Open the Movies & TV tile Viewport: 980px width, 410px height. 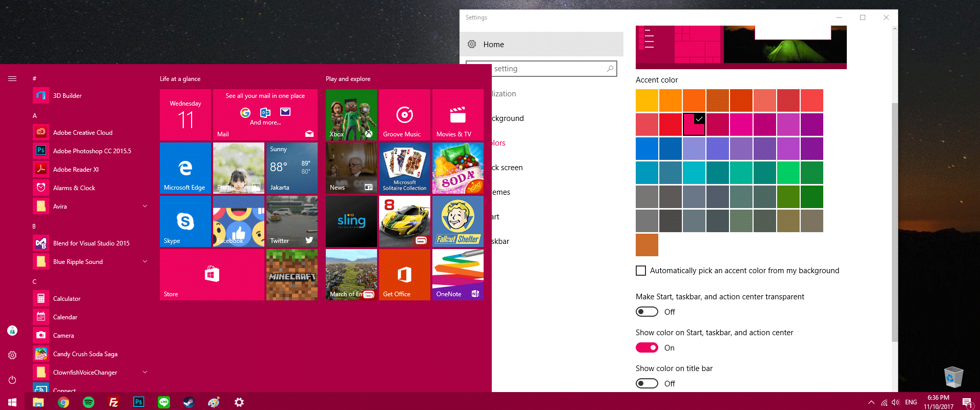tap(458, 115)
